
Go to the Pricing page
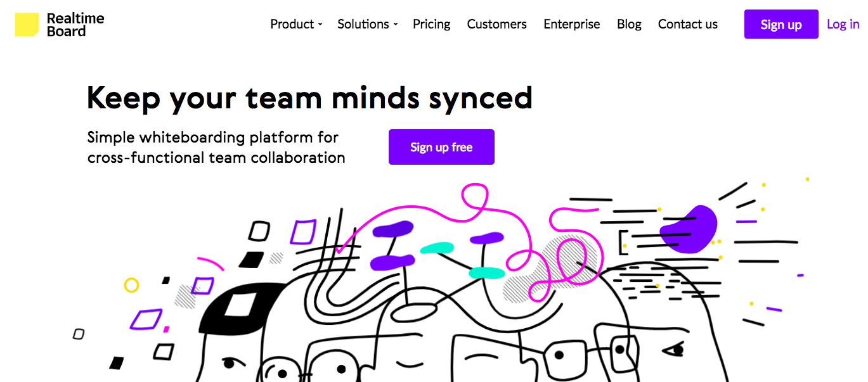431,24
